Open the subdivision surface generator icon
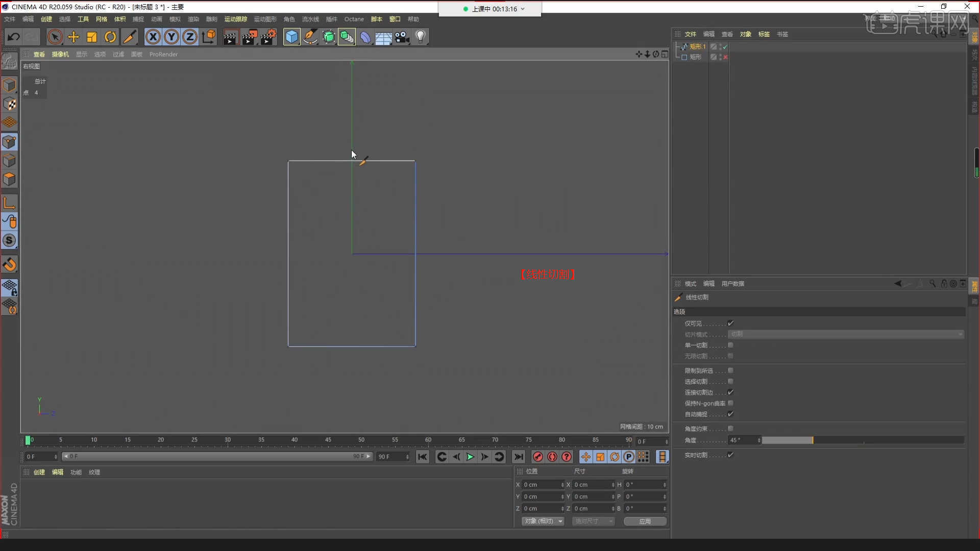Image resolution: width=980 pixels, height=551 pixels. pyautogui.click(x=329, y=37)
